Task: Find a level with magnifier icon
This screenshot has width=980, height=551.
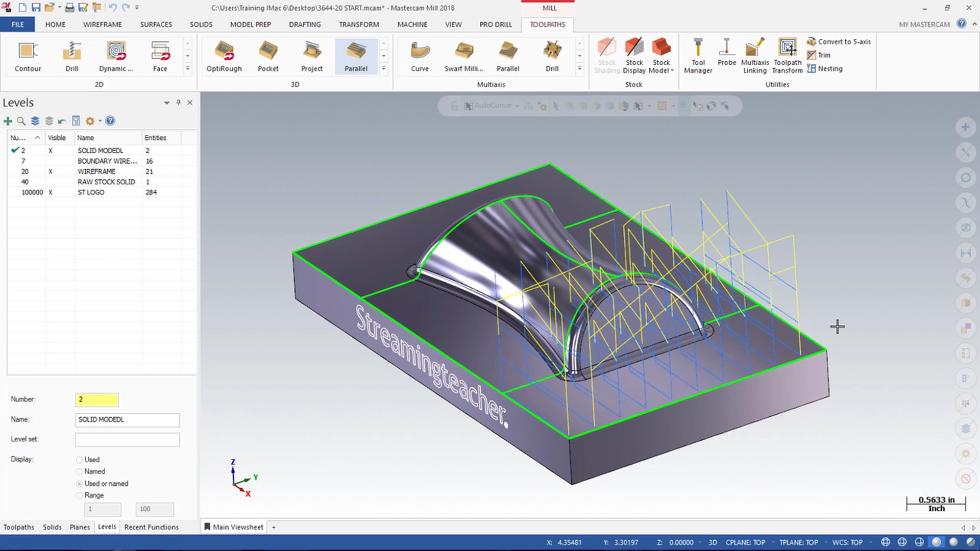Action: pos(21,121)
